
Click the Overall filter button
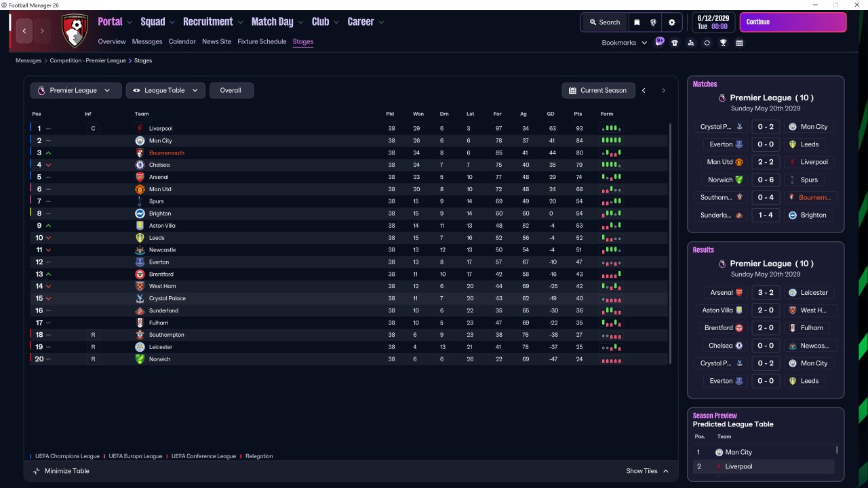pyautogui.click(x=231, y=90)
